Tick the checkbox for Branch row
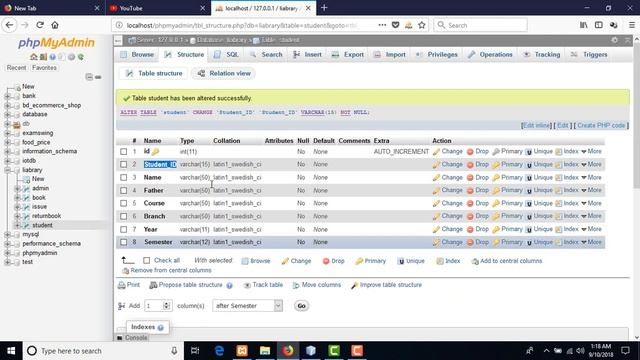 pyautogui.click(x=124, y=216)
